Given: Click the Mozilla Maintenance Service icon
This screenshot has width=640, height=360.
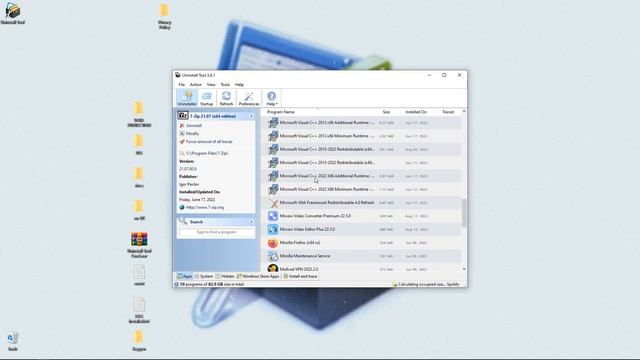Looking at the screenshot, I should tap(273, 256).
